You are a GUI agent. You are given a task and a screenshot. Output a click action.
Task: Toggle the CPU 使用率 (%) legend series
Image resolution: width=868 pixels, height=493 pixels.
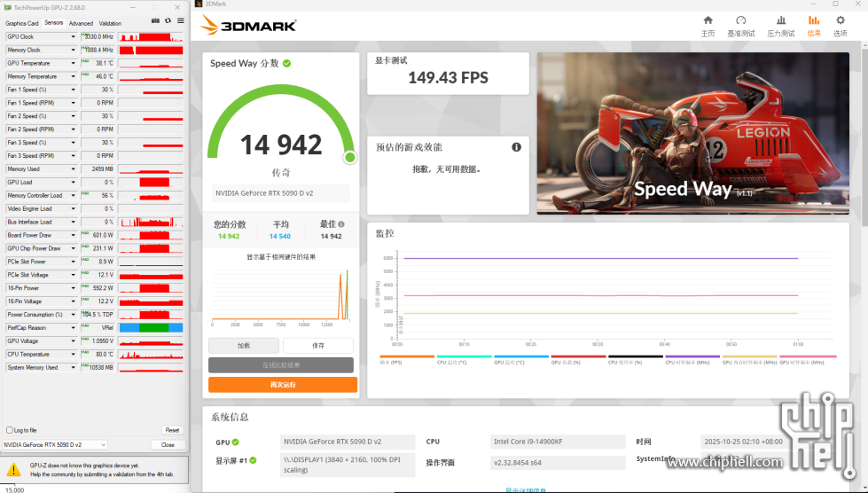click(636, 360)
